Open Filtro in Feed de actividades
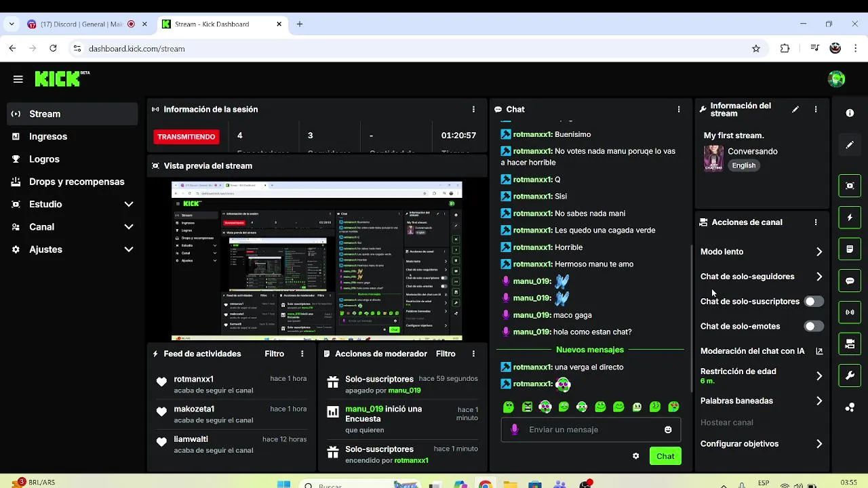Screen dimensions: 868x488 [x=274, y=354]
